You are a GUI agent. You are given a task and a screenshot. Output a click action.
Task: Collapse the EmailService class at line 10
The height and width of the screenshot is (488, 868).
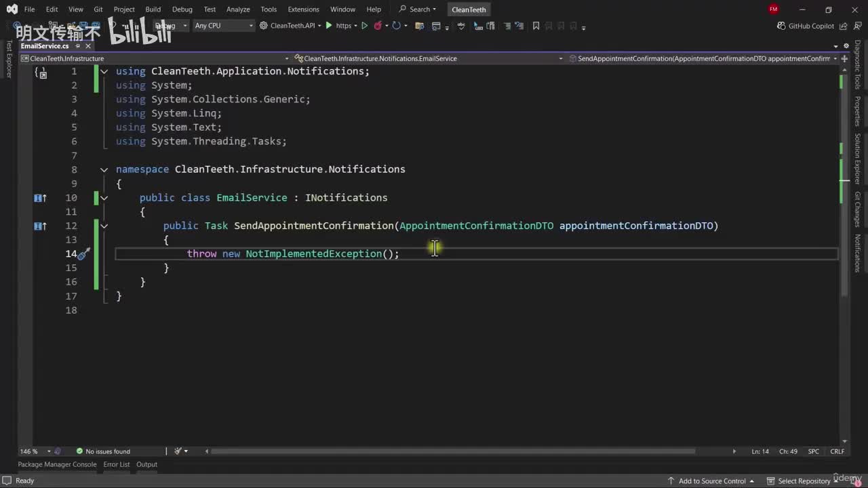tap(104, 198)
